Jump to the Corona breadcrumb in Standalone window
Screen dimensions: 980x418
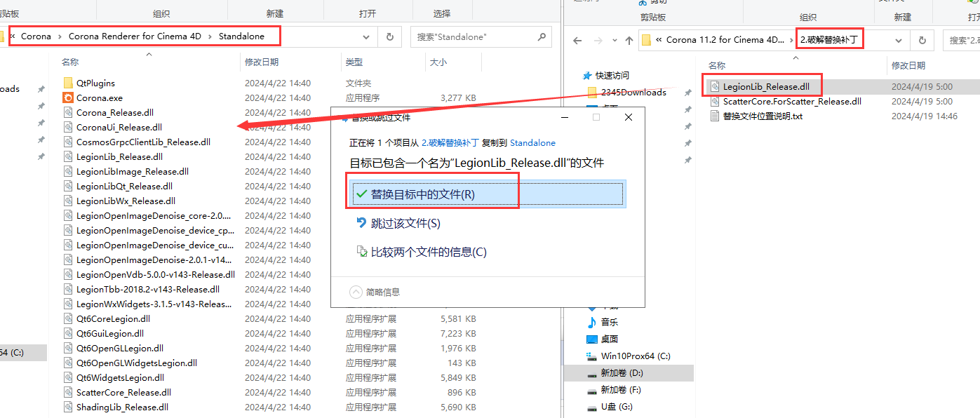(x=36, y=36)
